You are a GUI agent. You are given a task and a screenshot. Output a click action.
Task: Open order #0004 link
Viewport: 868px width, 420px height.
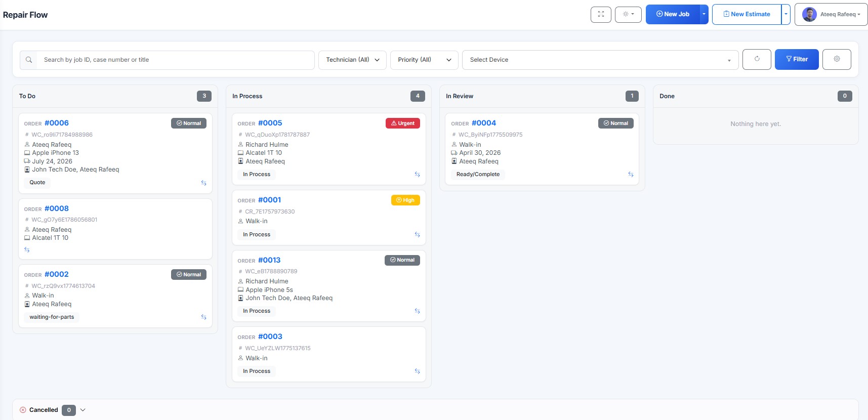tap(484, 123)
